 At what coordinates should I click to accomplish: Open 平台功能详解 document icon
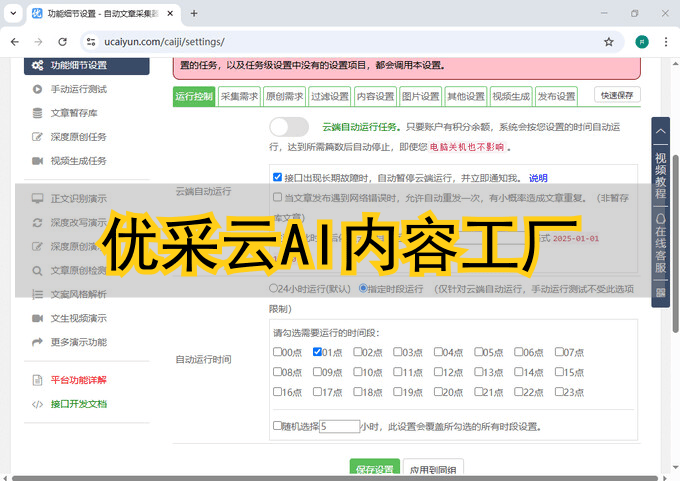pos(37,380)
